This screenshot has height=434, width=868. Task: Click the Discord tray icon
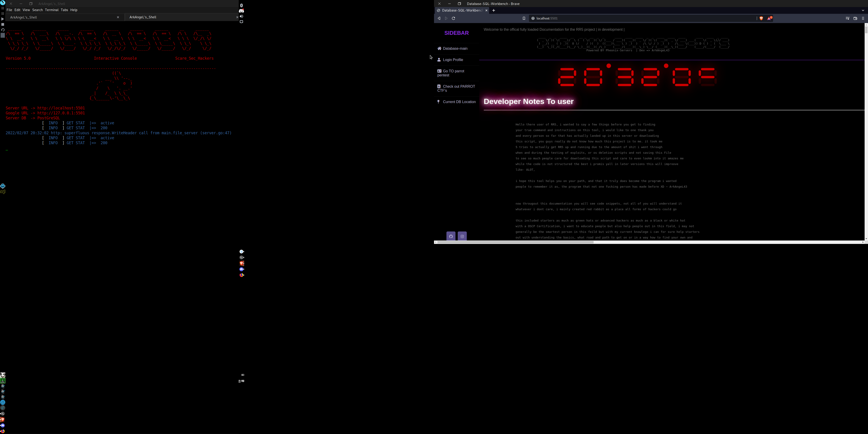(x=241, y=11)
